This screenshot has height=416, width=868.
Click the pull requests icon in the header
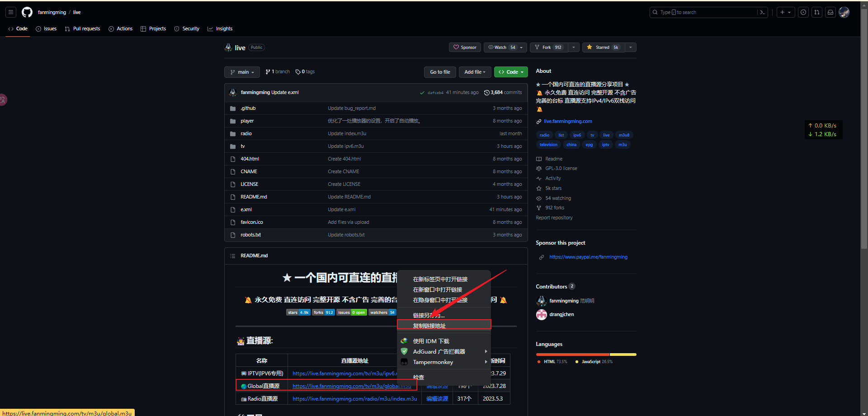click(x=817, y=12)
